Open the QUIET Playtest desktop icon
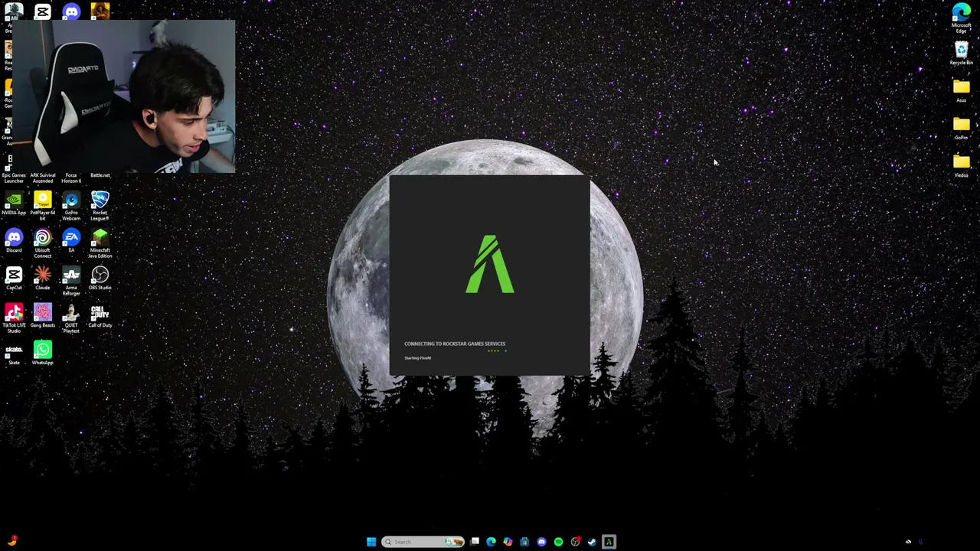980x551 pixels. tap(71, 318)
